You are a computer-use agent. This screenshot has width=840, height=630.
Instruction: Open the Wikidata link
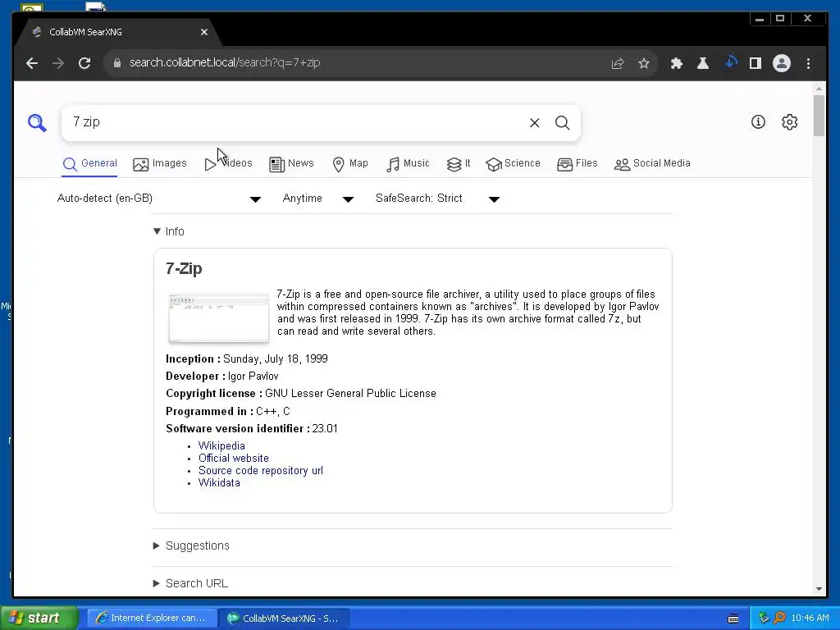click(219, 483)
